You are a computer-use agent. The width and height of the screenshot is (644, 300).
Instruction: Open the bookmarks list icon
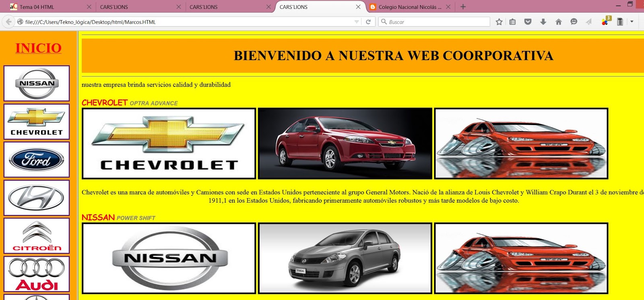[x=512, y=22]
